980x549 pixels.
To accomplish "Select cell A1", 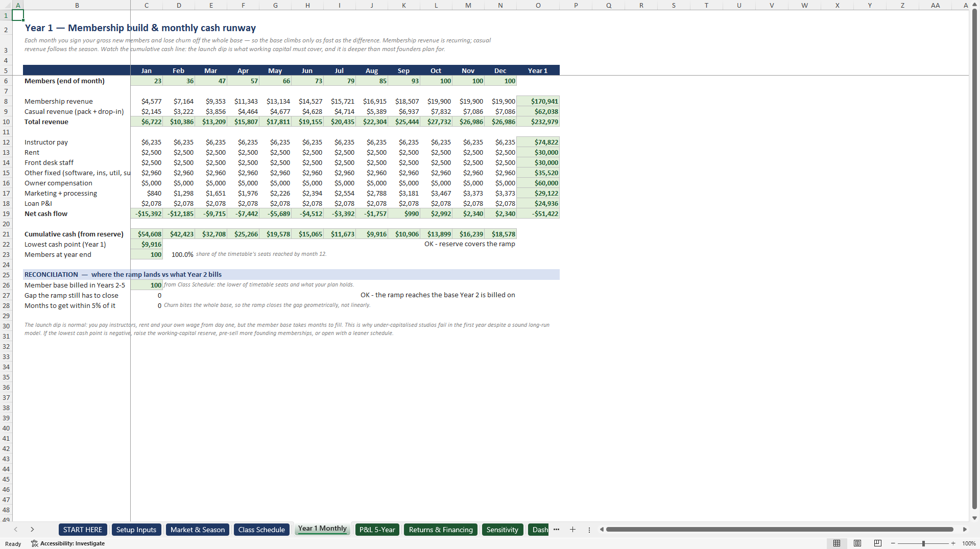I will click(18, 15).
